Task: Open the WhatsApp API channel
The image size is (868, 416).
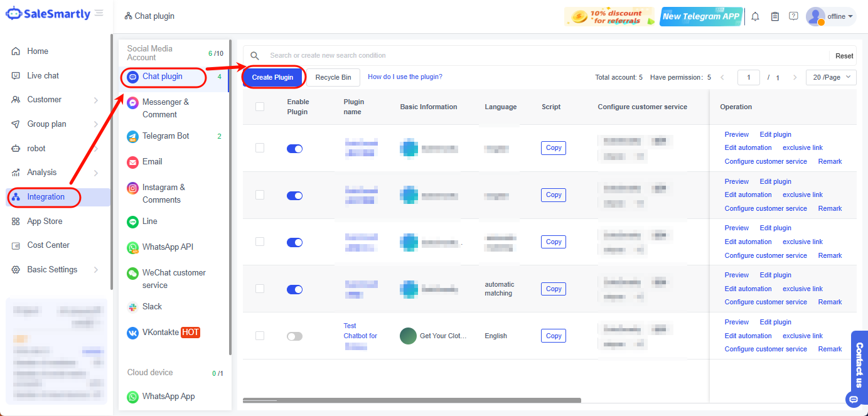Action: (x=168, y=247)
